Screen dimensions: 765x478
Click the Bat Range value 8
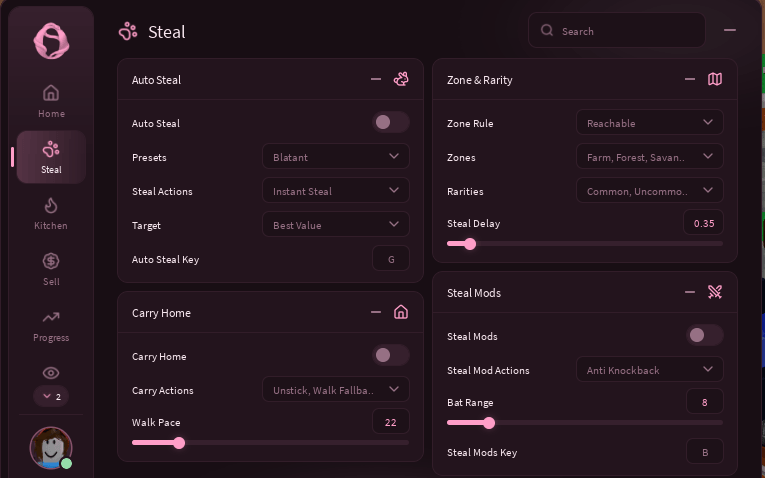(705, 401)
